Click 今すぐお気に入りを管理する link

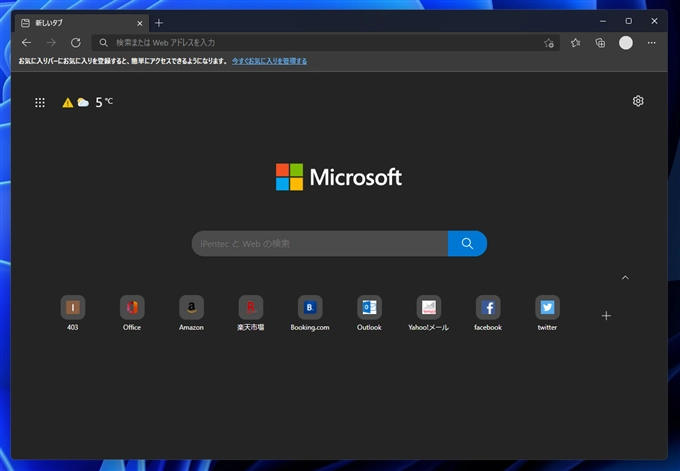click(269, 61)
